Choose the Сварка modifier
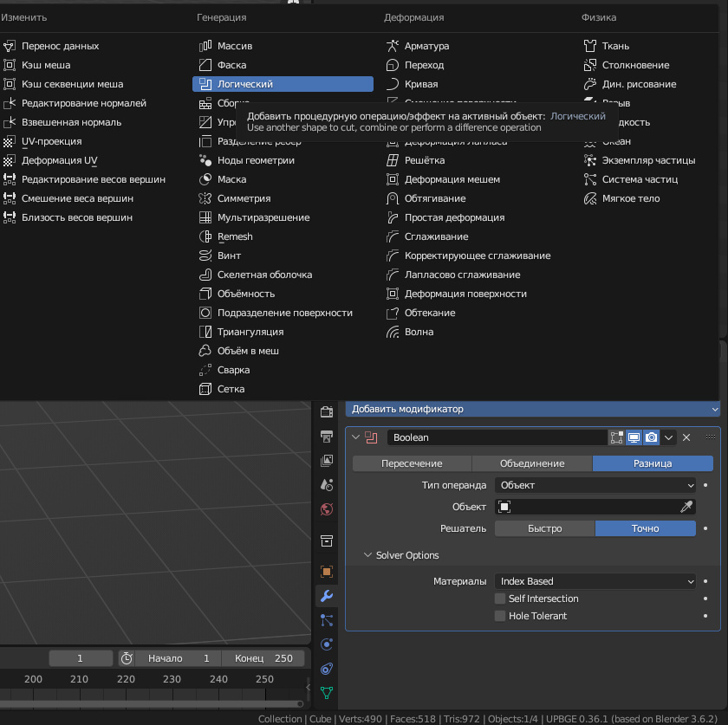This screenshot has height=725, width=728. tap(283, 370)
